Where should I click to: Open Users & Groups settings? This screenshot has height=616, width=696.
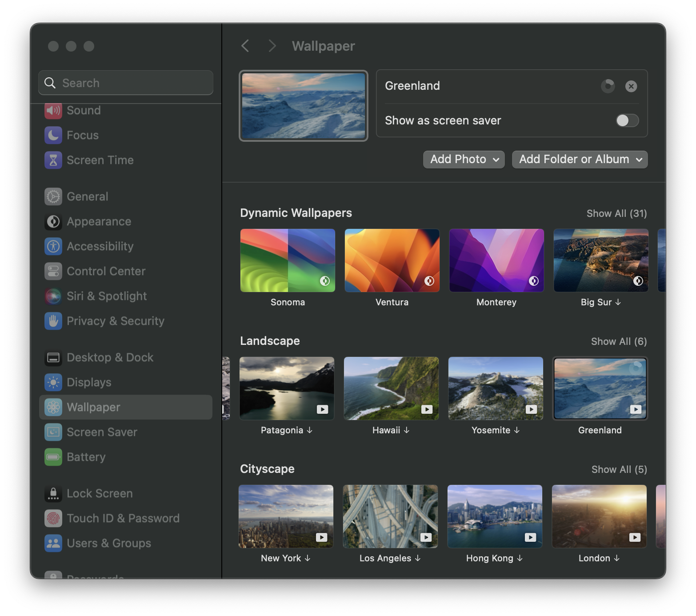pyautogui.click(x=126, y=543)
